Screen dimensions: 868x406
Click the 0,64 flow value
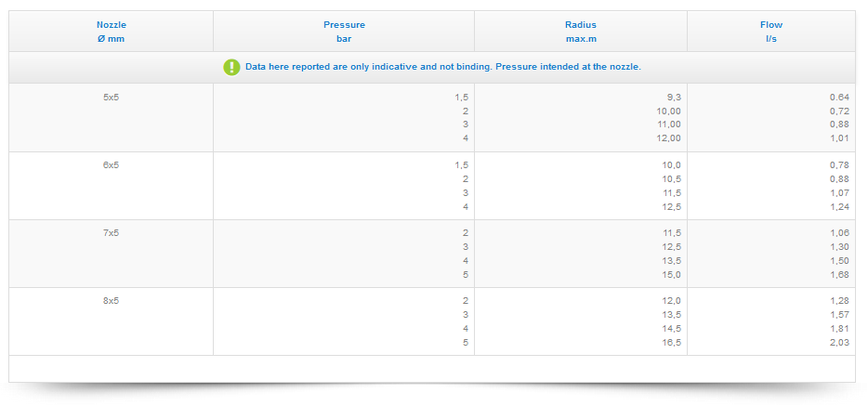click(839, 98)
